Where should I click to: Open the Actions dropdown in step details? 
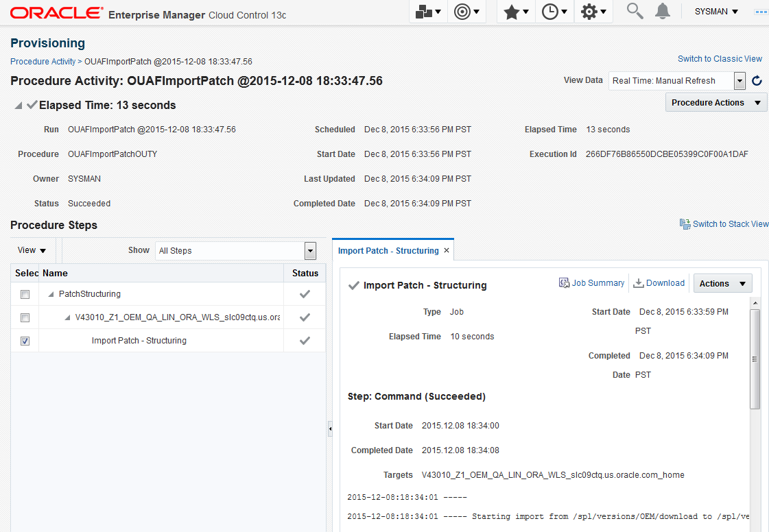tap(722, 283)
